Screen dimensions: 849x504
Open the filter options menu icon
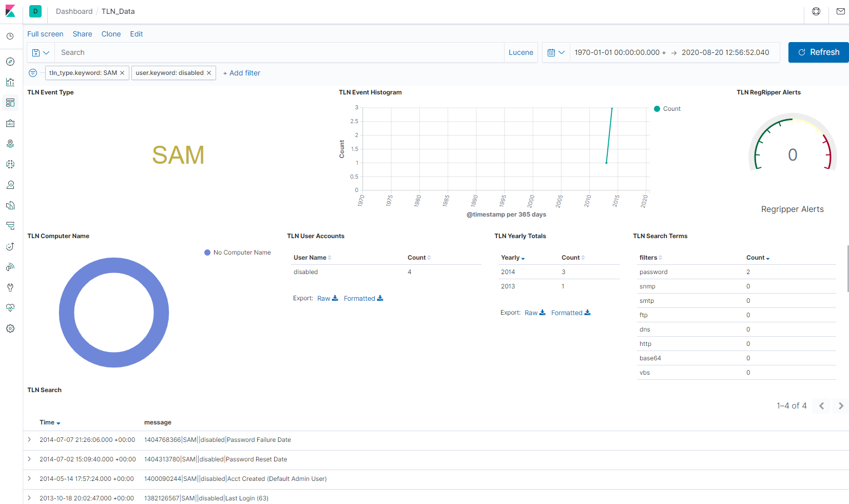point(33,73)
